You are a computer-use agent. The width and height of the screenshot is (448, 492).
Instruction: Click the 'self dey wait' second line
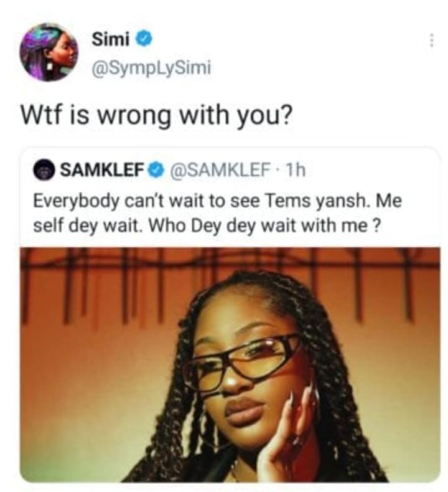pos(208,226)
